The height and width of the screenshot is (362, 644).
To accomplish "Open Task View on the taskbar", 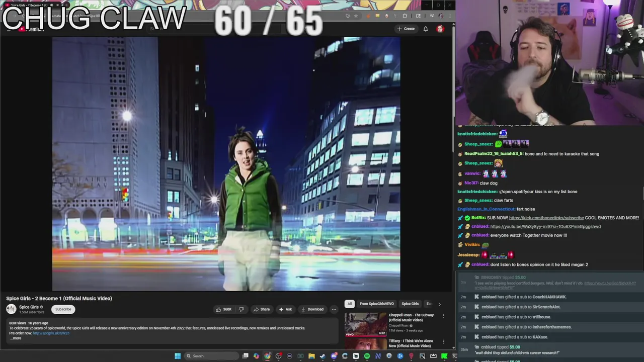I will click(x=245, y=356).
